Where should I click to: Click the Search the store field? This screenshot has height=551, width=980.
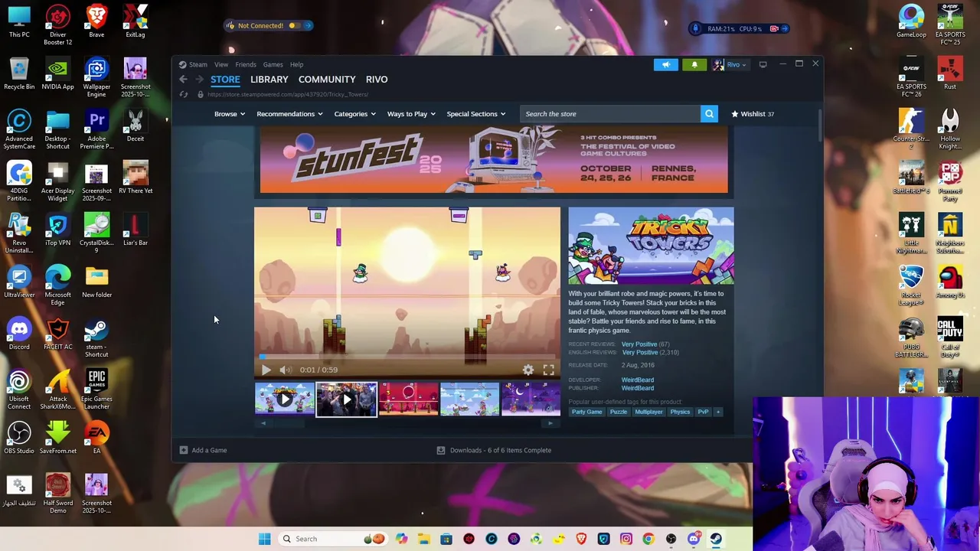(610, 114)
